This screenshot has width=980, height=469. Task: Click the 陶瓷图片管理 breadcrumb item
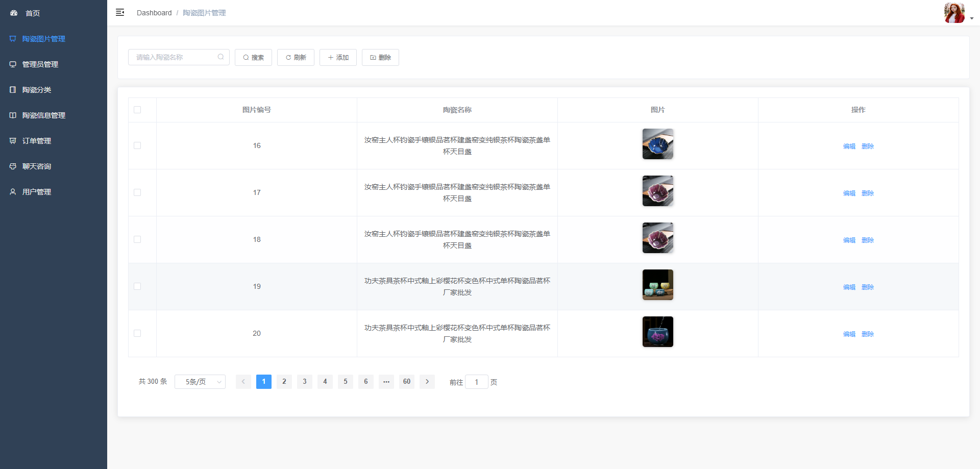click(204, 12)
